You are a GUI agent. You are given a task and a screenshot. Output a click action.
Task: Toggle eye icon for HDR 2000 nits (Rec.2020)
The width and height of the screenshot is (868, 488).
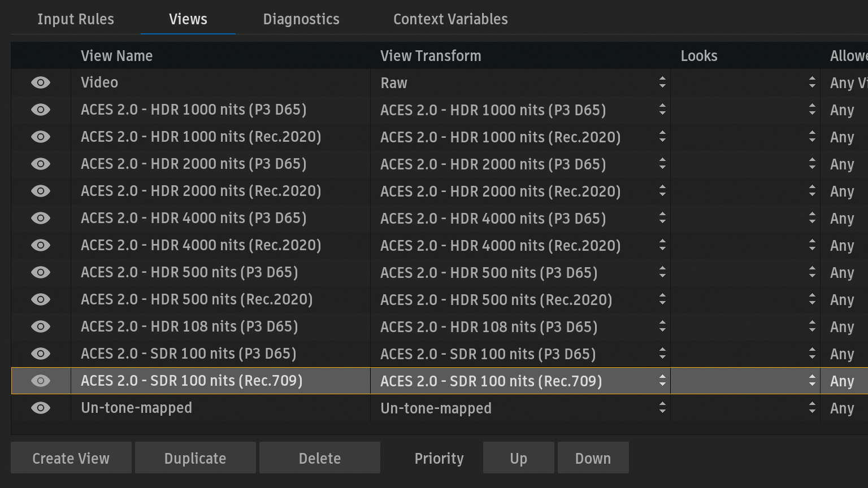pyautogui.click(x=41, y=191)
